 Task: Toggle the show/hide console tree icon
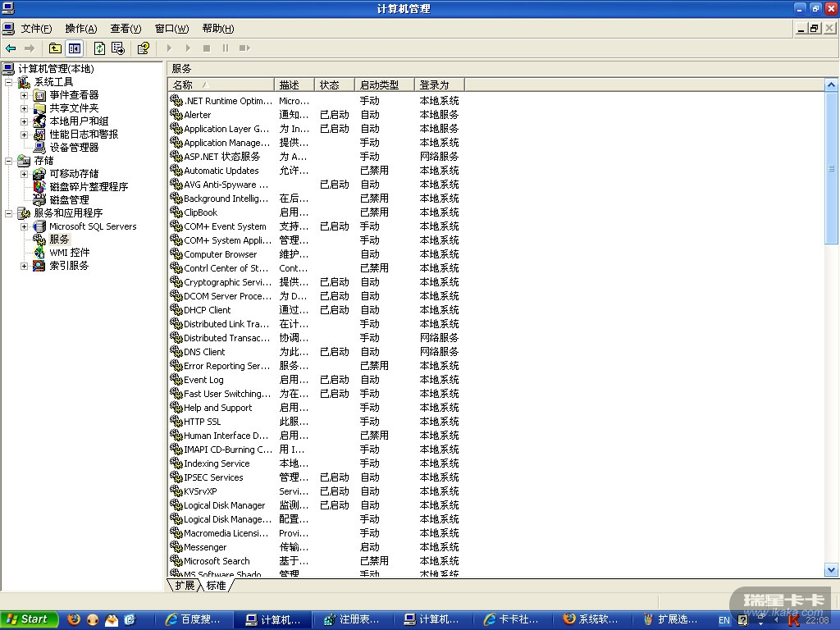click(x=75, y=48)
